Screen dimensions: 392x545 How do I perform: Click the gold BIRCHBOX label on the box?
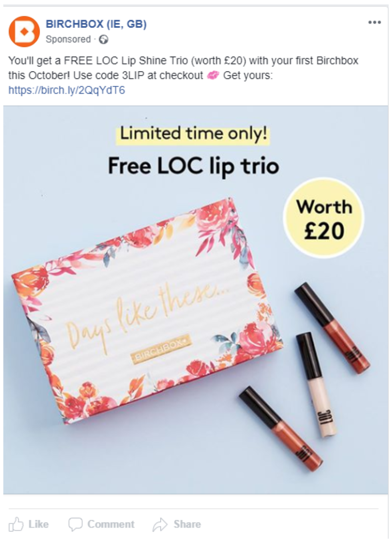(x=162, y=349)
